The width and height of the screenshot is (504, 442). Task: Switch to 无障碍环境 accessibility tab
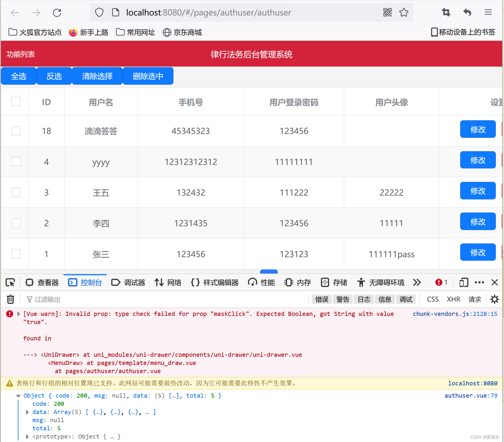(380, 282)
